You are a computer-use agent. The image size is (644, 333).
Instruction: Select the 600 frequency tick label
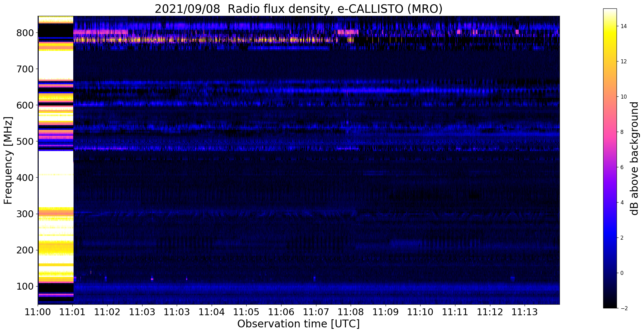pyautogui.click(x=25, y=105)
